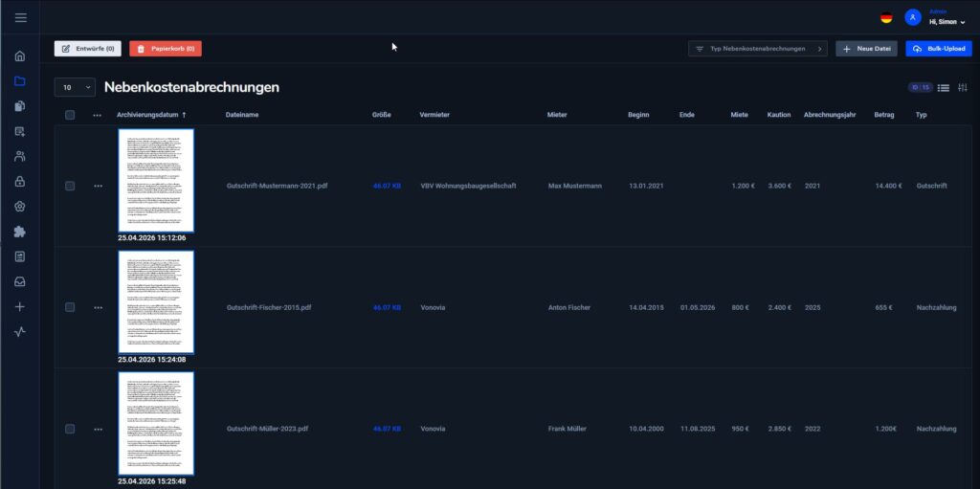Click tenant name Anton Fischer
980x489 pixels.
[569, 307]
